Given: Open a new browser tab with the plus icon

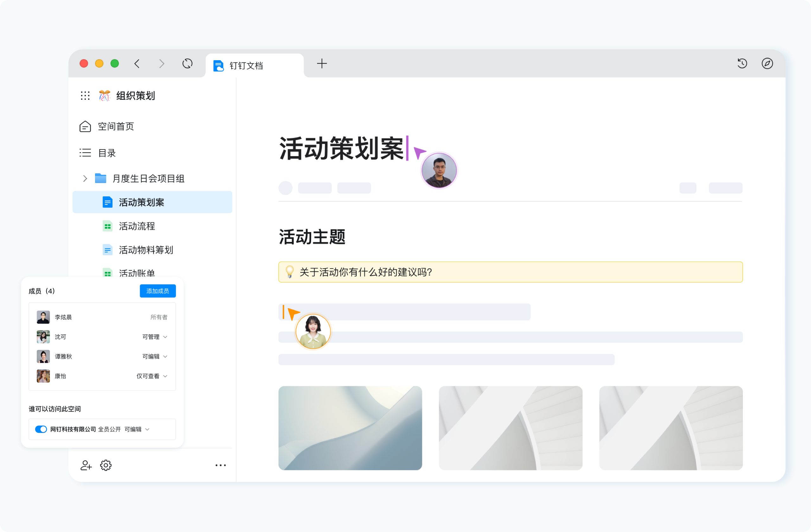Looking at the screenshot, I should pyautogui.click(x=322, y=64).
